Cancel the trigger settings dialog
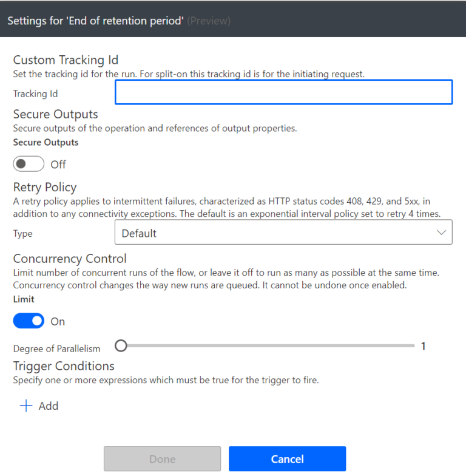This screenshot has width=466, height=476. click(x=288, y=459)
